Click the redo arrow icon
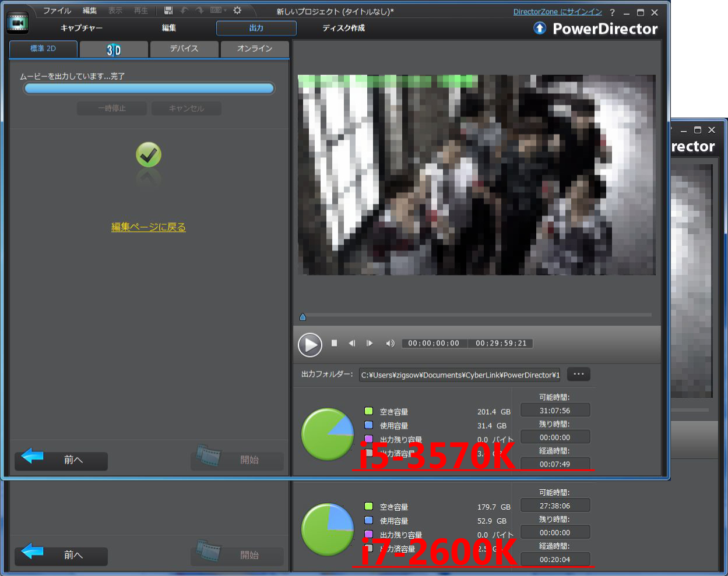728x576 pixels. [x=199, y=10]
